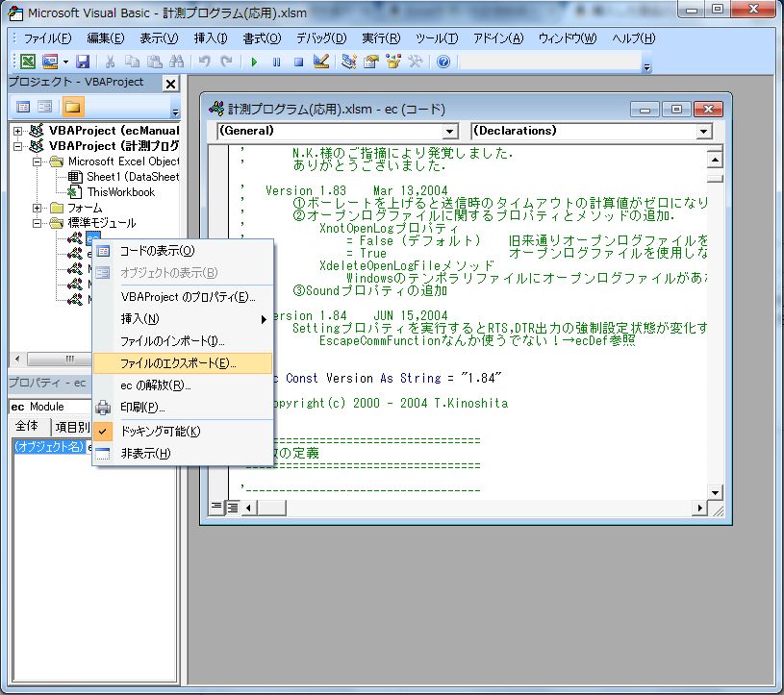The image size is (784, 695).
Task: Choose ファイルのエクスポート from the context menu
Action: (x=183, y=363)
